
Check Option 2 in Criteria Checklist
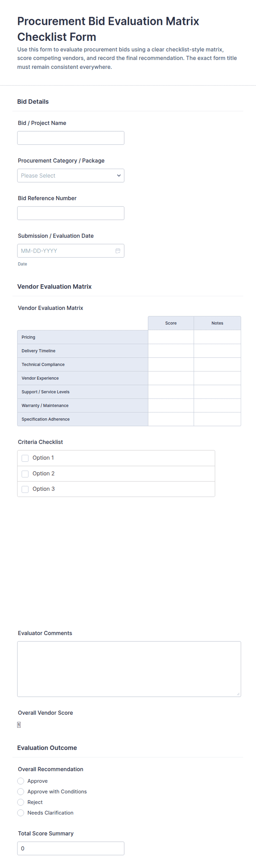coord(25,474)
